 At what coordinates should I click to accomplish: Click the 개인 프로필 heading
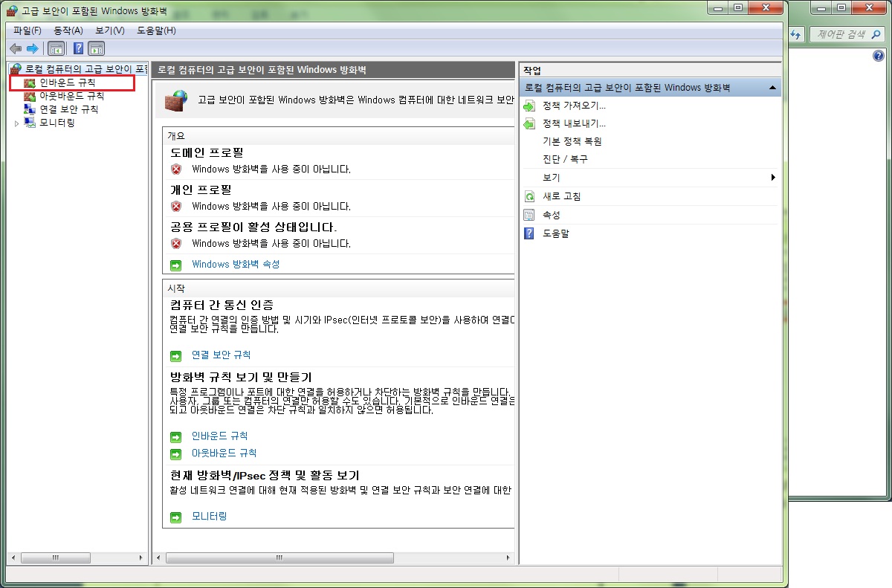click(x=201, y=190)
